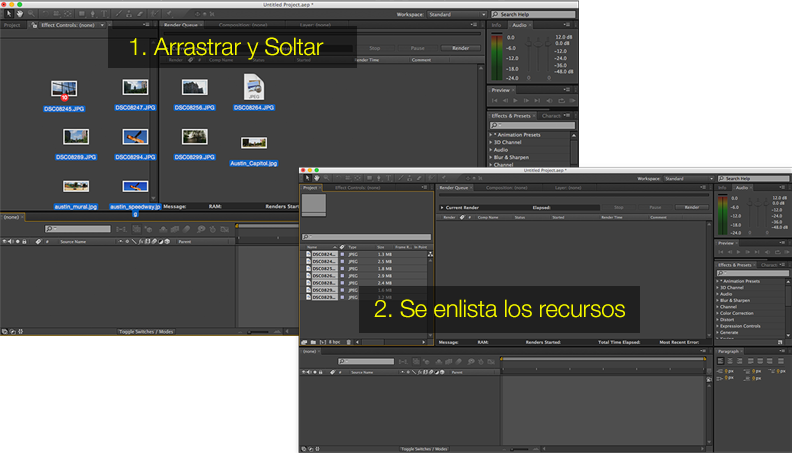
Task: Expand Current Render details in front window
Action: point(442,208)
